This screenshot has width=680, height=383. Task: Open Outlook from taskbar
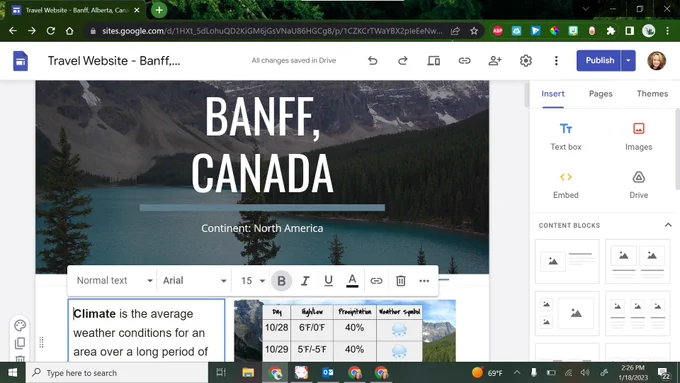click(328, 373)
